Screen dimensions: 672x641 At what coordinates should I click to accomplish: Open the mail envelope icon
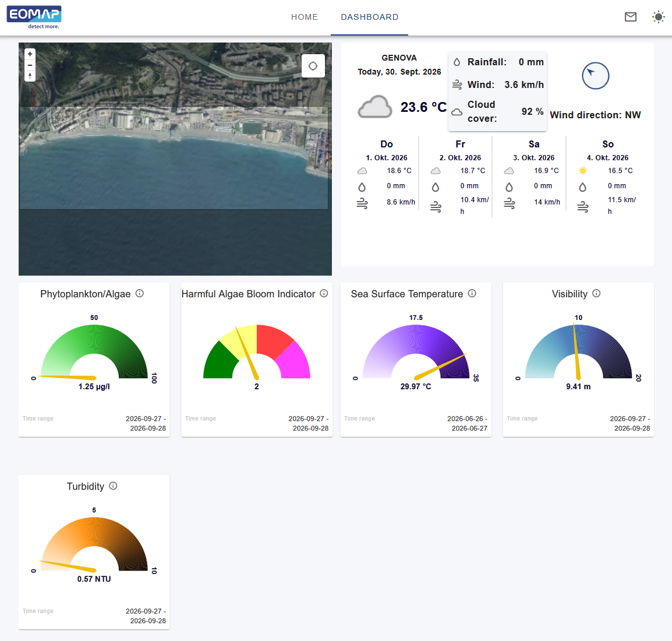(x=631, y=17)
